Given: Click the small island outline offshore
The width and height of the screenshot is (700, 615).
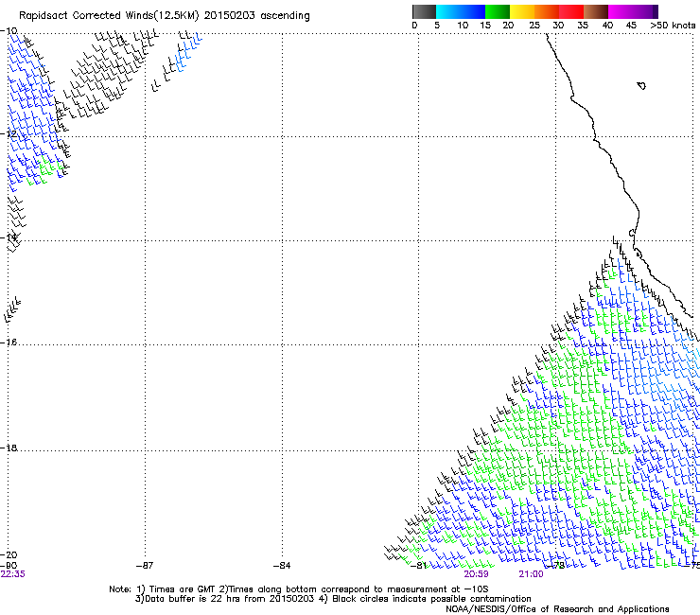Looking at the screenshot, I should click(641, 86).
